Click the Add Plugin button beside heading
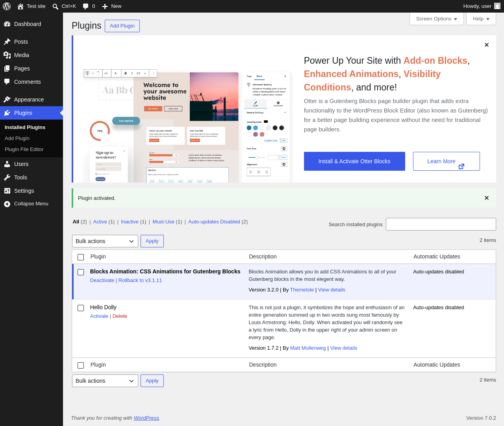 click(x=122, y=26)
